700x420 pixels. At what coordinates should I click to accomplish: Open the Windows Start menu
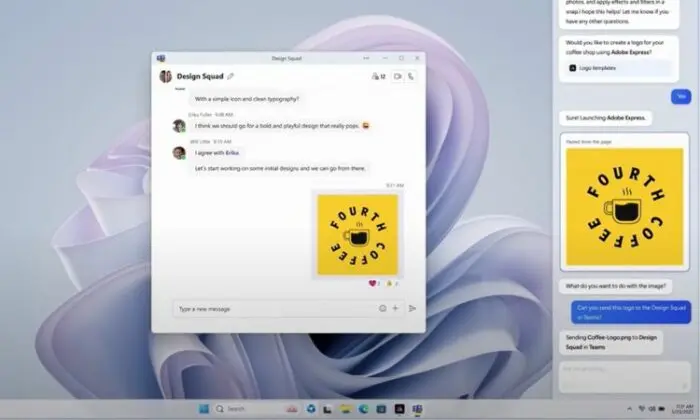click(204, 409)
